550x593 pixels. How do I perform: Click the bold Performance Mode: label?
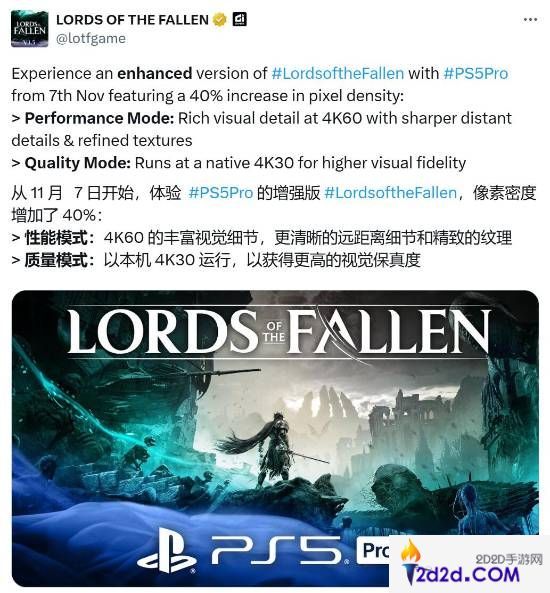[99, 118]
